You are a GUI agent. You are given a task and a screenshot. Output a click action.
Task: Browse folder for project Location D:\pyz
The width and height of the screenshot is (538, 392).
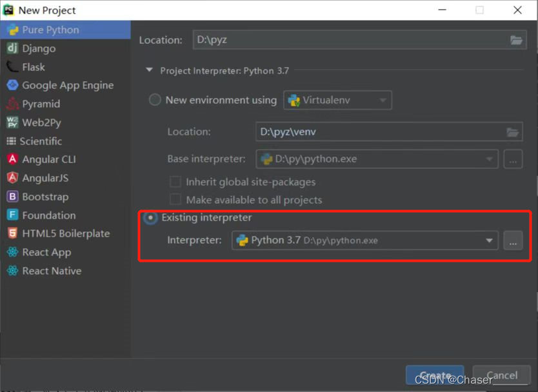point(516,40)
